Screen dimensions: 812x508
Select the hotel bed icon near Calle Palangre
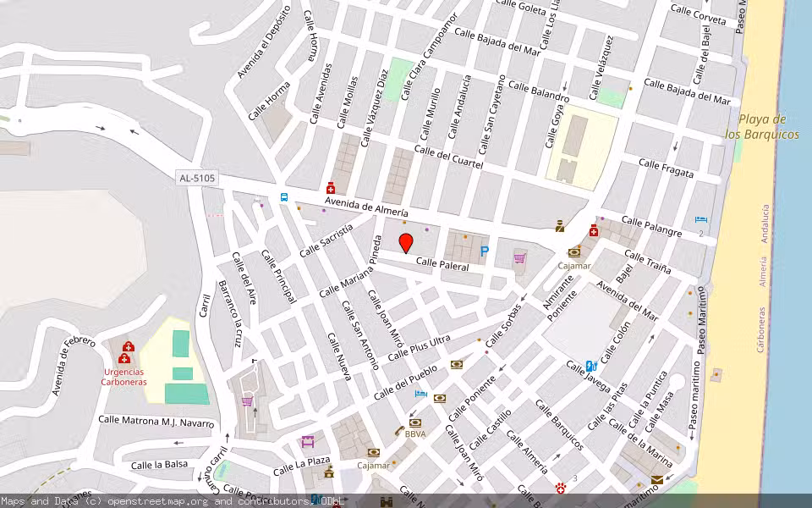(x=701, y=220)
